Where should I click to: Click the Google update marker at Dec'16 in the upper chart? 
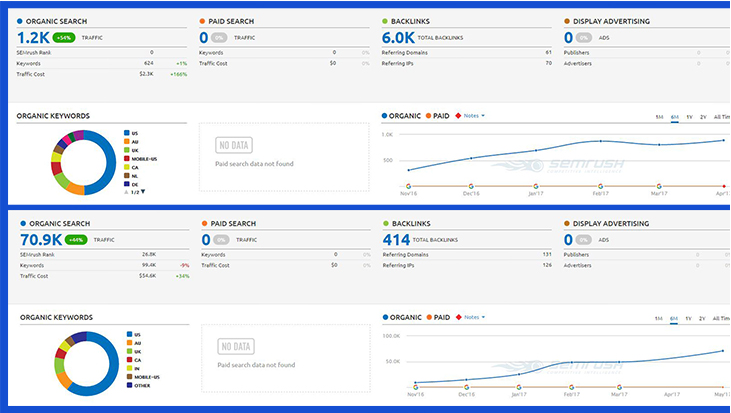(470, 185)
